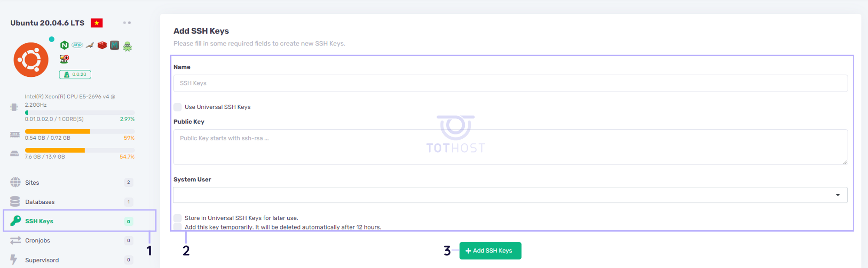Go to Databases in the sidebar
Screen dimensions: 868x268
pos(40,202)
